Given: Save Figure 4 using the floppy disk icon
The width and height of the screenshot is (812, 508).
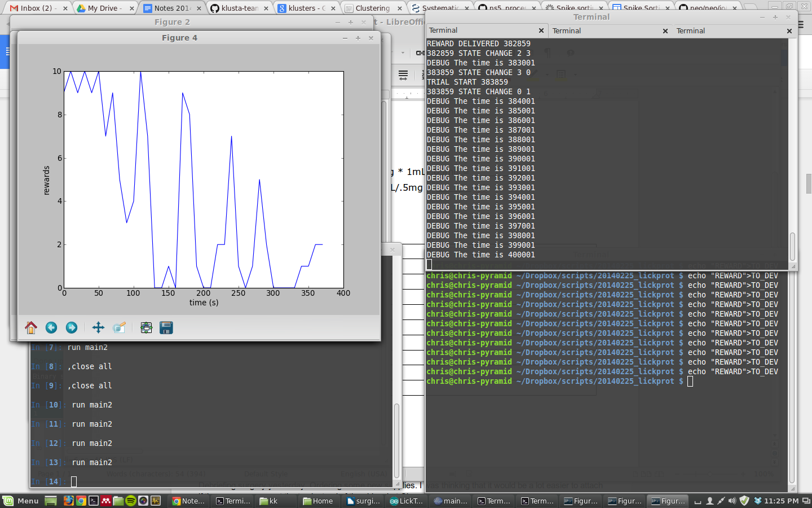Looking at the screenshot, I should click(x=166, y=327).
